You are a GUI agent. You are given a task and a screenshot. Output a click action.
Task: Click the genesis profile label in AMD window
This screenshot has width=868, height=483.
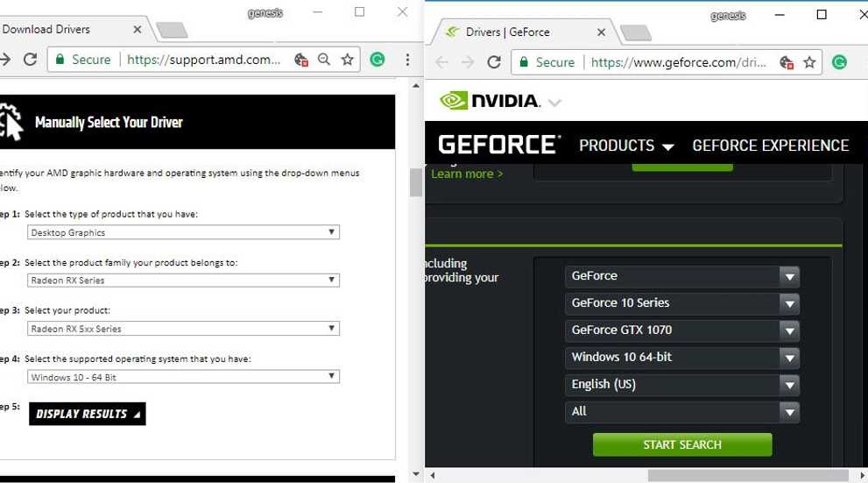[265, 13]
